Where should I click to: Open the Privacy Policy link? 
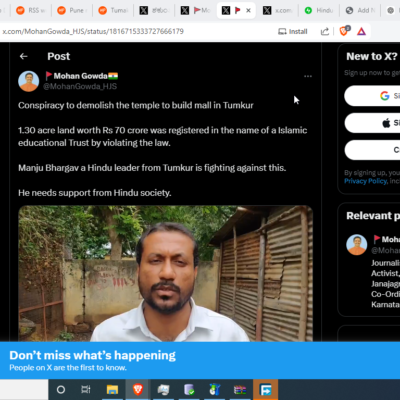[x=366, y=181]
